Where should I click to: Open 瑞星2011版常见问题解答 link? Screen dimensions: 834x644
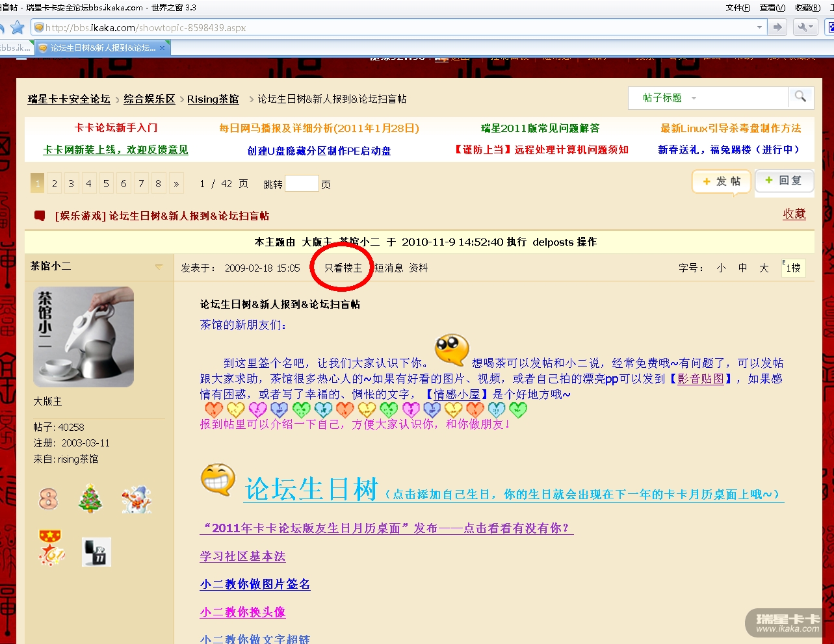[x=540, y=128]
